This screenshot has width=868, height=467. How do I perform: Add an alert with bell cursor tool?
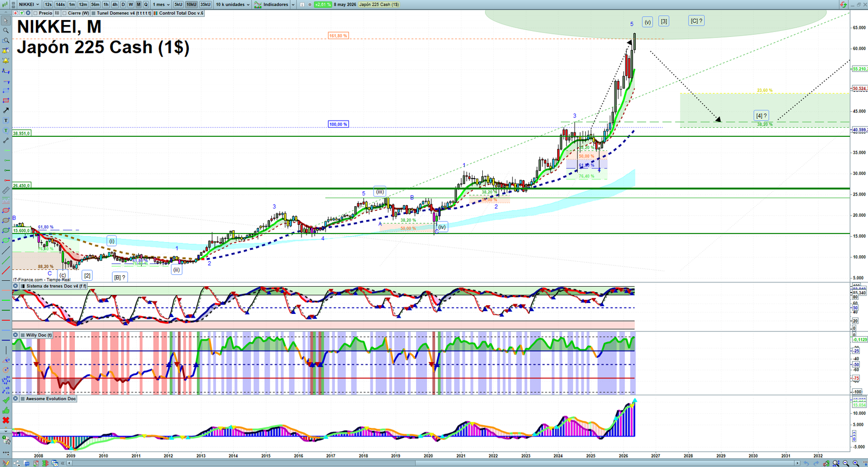pos(6,51)
